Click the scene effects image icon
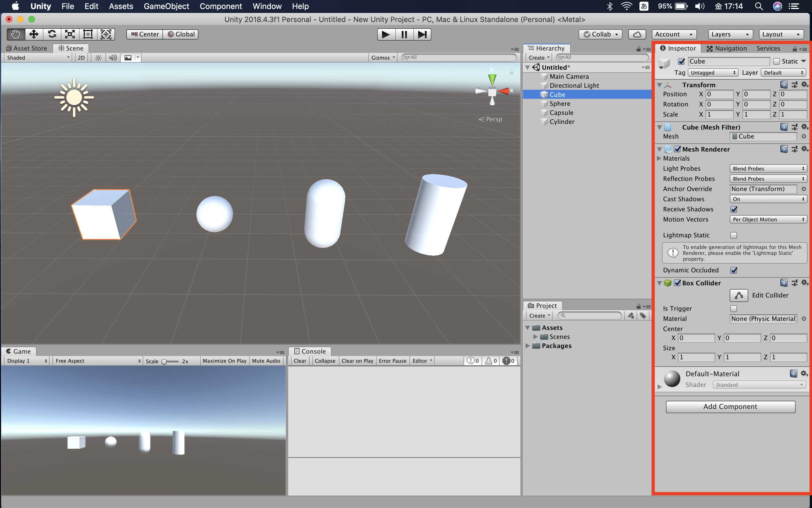812x508 pixels. 128,58
